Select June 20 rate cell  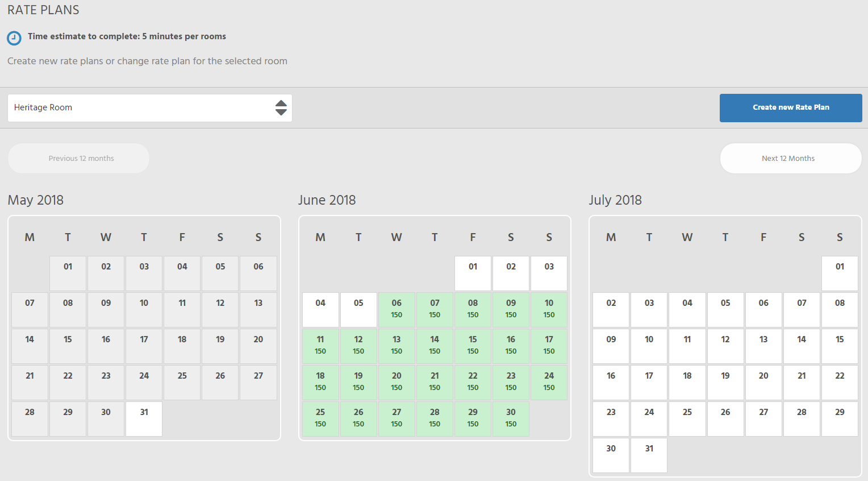tap(397, 383)
